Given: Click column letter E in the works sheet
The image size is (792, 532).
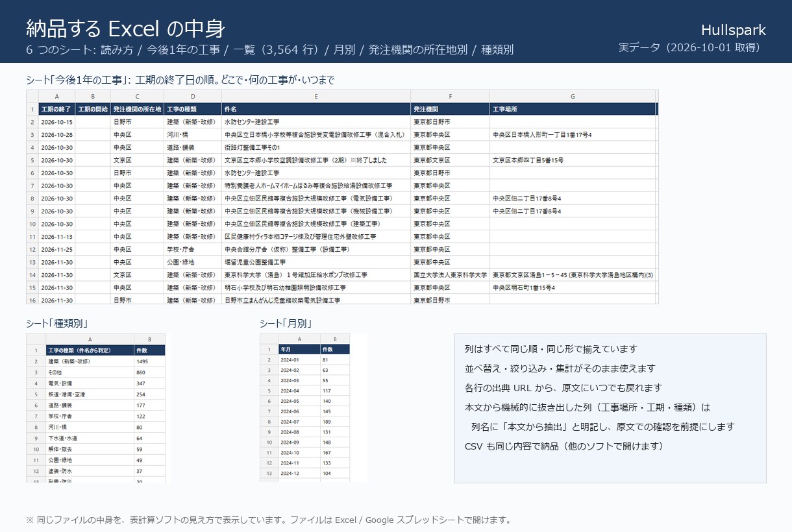Looking at the screenshot, I should (316, 97).
